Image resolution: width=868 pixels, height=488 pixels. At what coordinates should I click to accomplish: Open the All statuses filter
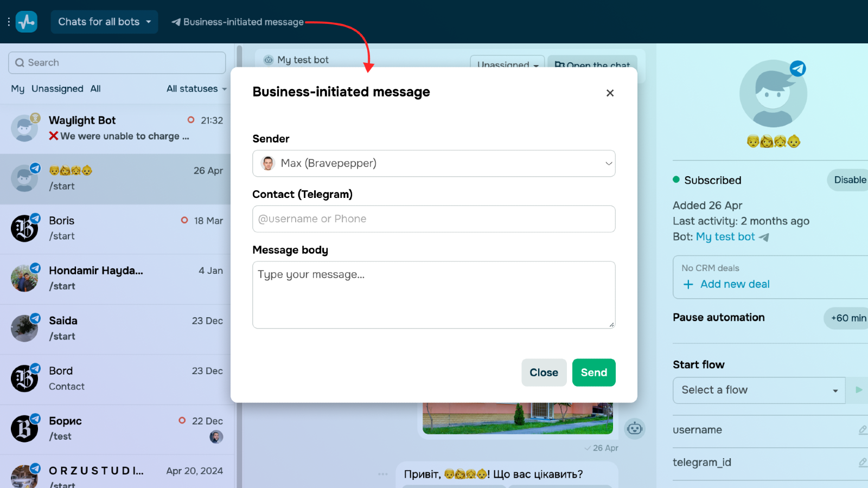pyautogui.click(x=196, y=89)
